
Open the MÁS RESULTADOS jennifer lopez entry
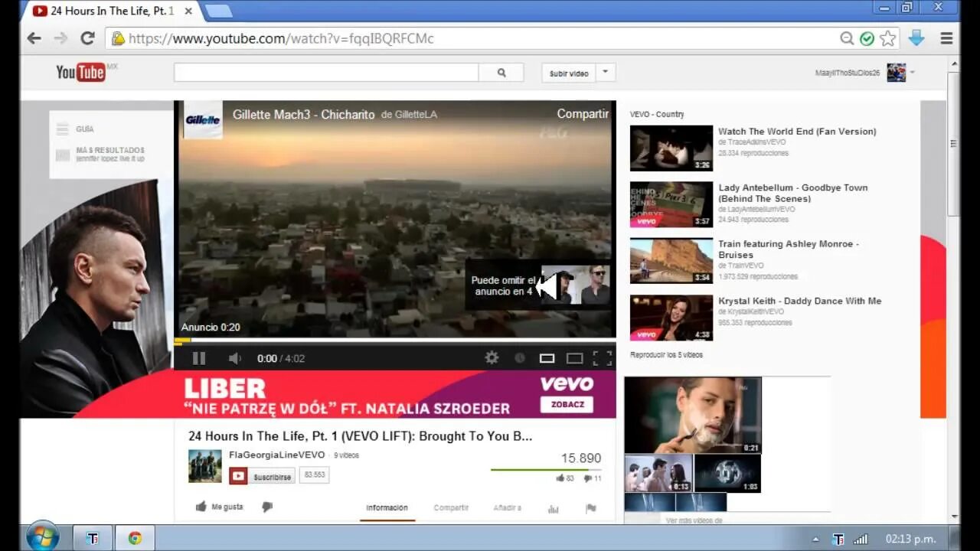[101, 155]
